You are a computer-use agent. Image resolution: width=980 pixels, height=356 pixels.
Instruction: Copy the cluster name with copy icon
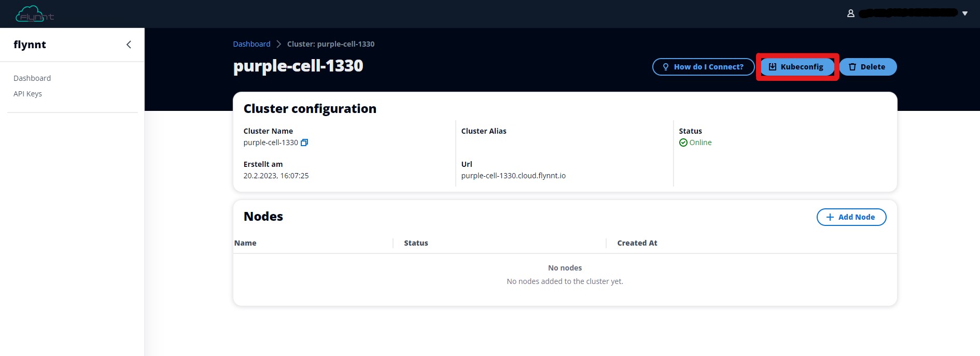pos(304,143)
